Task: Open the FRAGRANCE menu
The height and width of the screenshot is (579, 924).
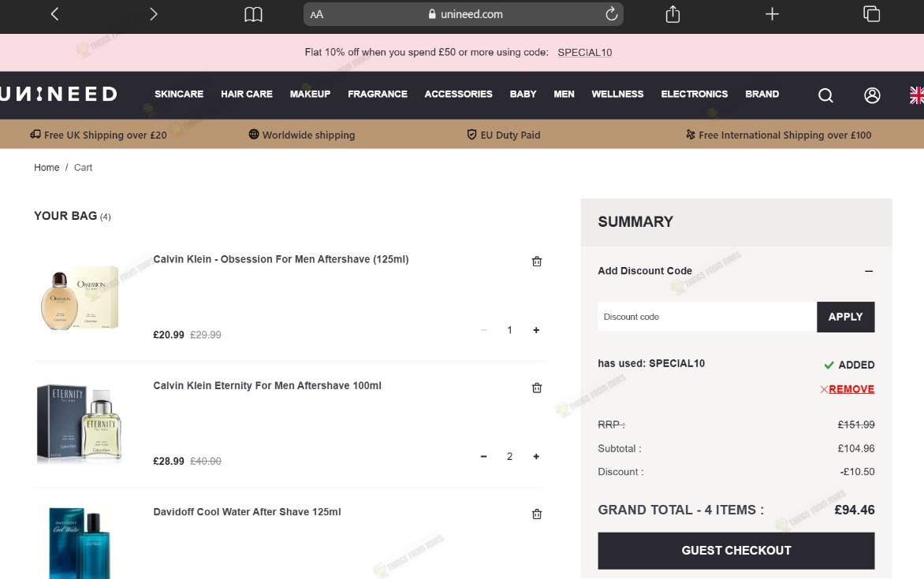Action: pos(377,95)
